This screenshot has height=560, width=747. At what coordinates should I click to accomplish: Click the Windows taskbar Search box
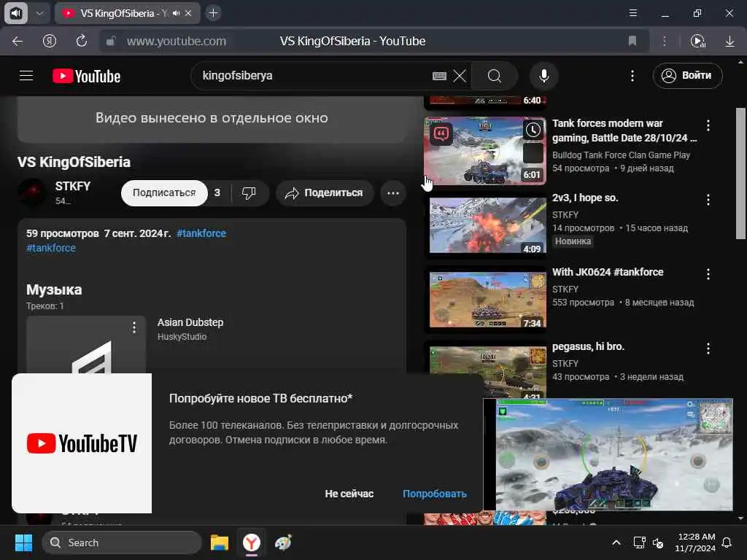pyautogui.click(x=122, y=542)
